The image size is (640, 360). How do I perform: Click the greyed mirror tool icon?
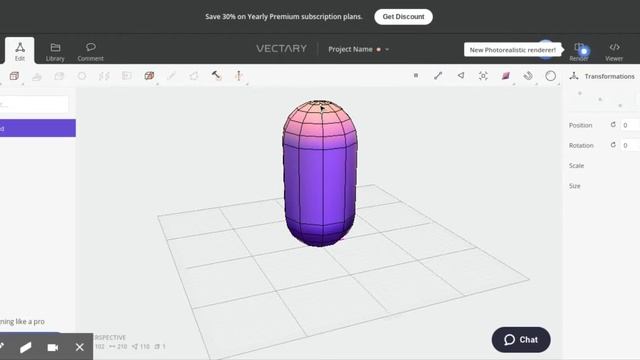point(104,76)
